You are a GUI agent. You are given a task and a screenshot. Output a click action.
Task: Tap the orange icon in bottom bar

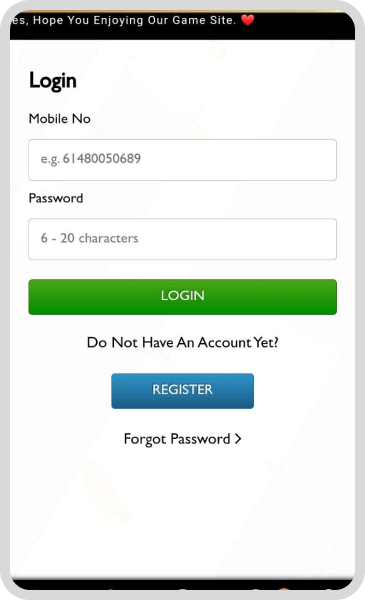click(284, 590)
